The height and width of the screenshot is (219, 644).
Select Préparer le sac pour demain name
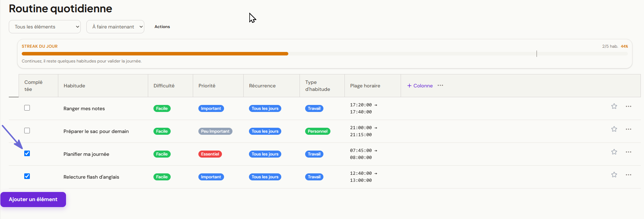[x=96, y=131]
